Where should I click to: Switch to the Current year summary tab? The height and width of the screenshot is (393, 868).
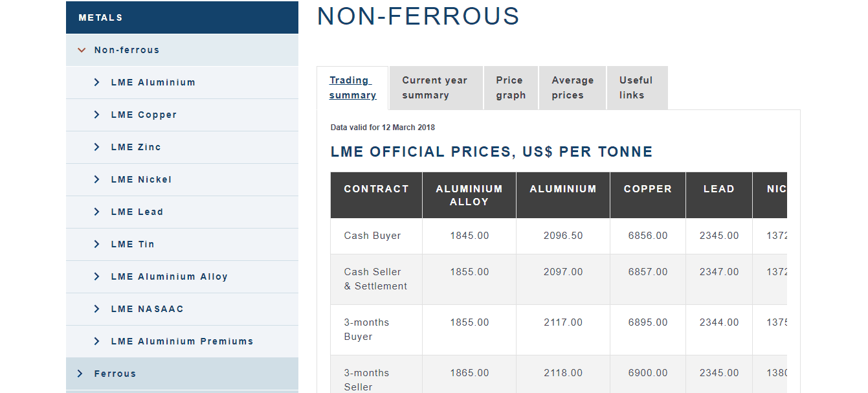[x=435, y=87]
